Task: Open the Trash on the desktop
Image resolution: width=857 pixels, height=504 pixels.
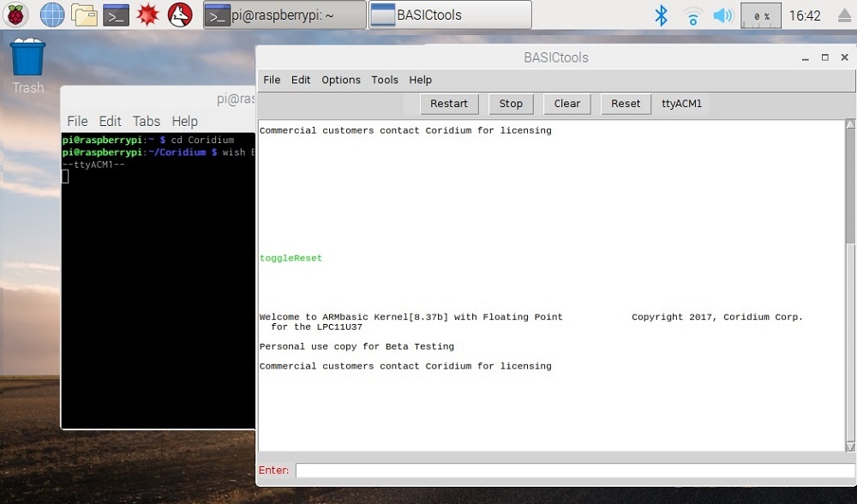Action: pos(27,60)
